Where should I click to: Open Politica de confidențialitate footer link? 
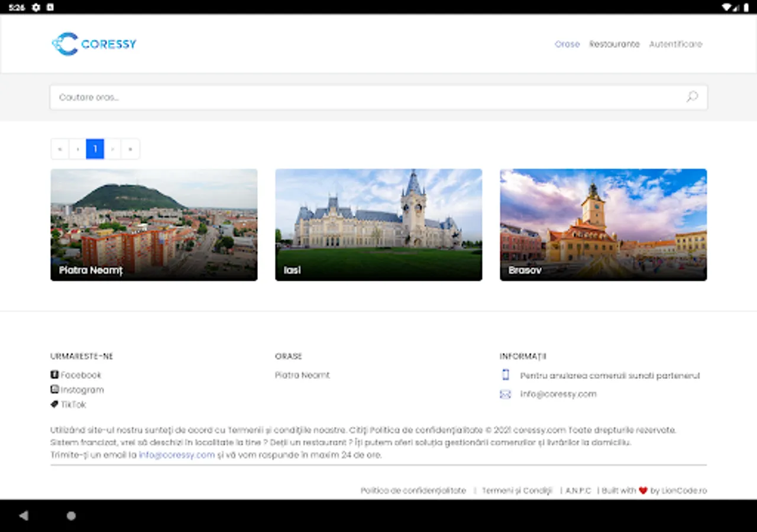413,491
